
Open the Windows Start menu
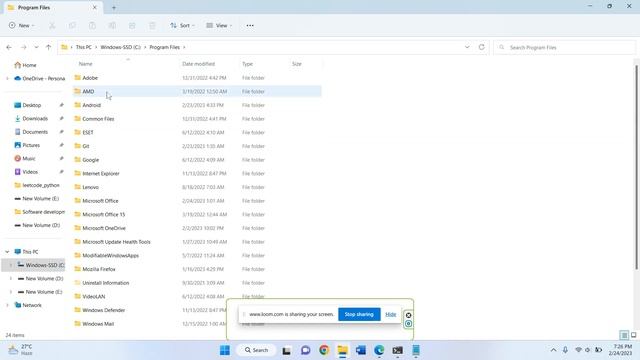click(x=225, y=350)
